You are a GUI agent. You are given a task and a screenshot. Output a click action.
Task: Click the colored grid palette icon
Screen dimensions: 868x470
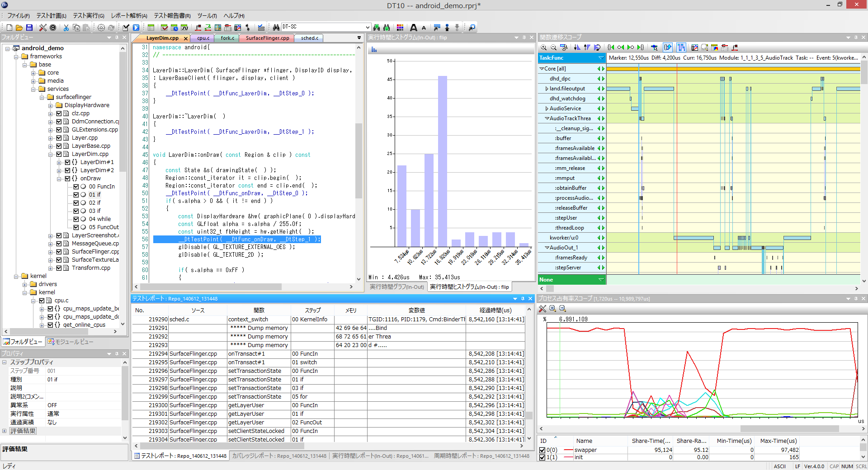click(400, 28)
